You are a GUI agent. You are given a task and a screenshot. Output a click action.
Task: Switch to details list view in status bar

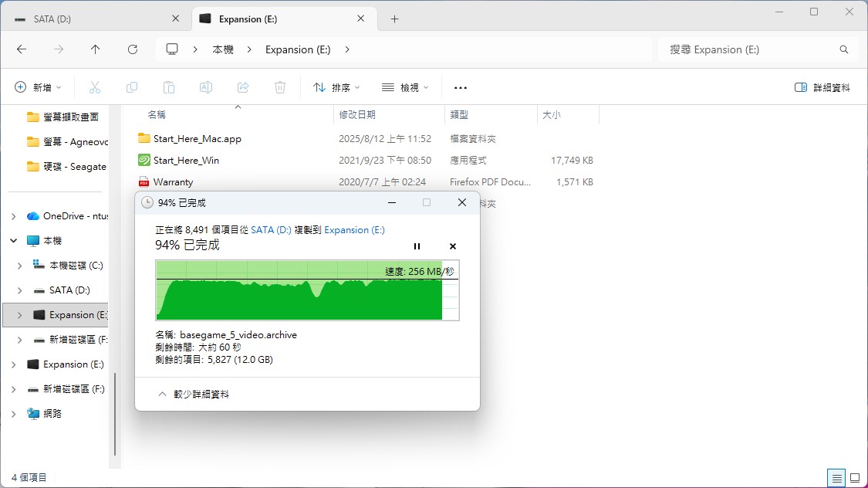click(x=836, y=478)
